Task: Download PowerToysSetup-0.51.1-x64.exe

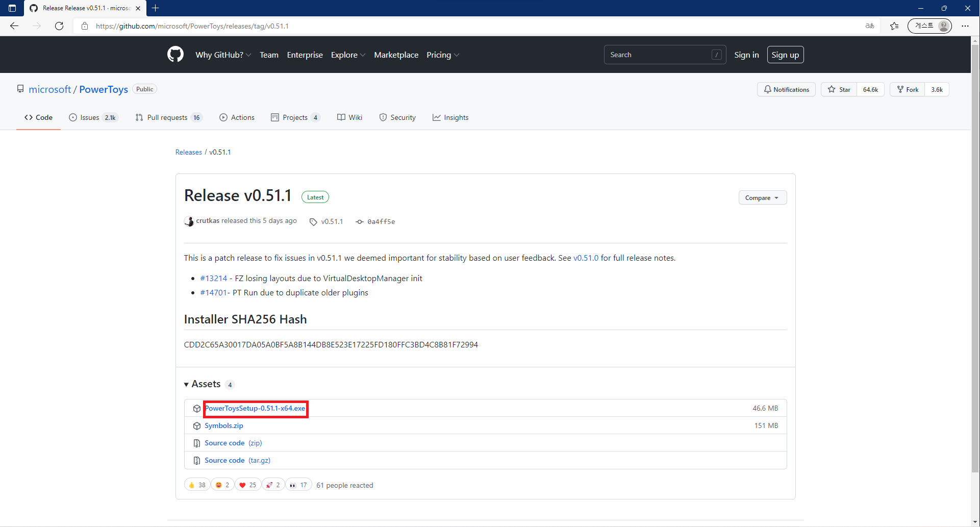Action: click(x=255, y=409)
